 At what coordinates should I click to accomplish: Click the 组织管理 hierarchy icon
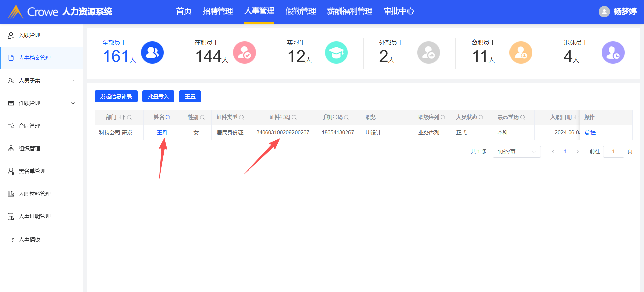[x=11, y=148]
